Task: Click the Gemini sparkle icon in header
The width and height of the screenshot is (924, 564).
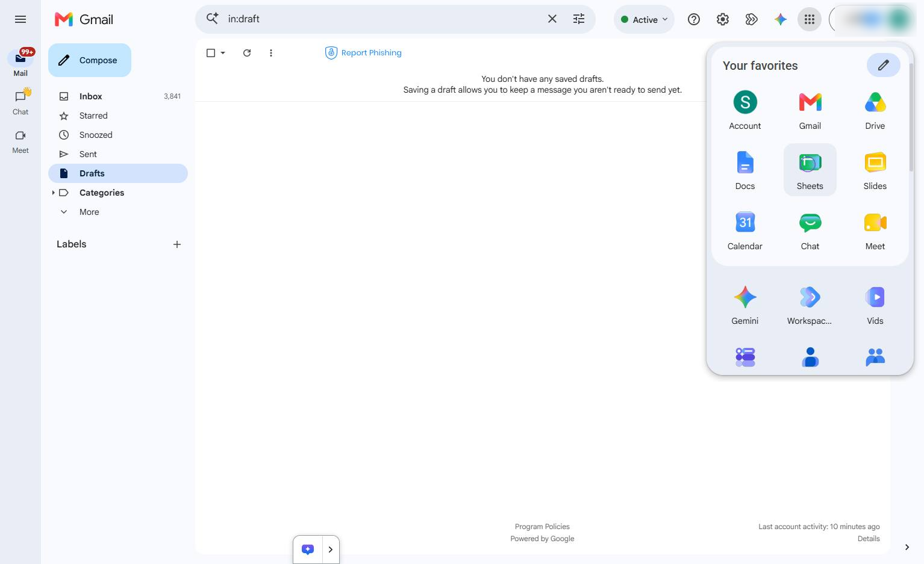Action: (781, 19)
